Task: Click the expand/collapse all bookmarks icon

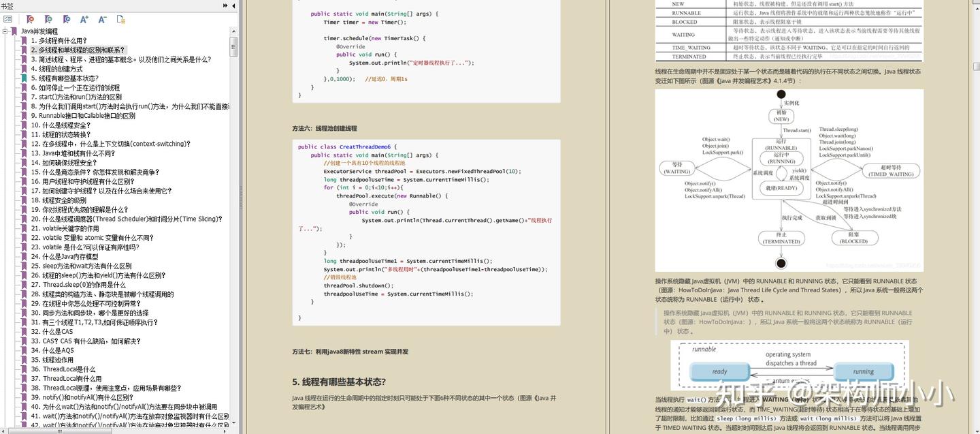Action: pyautogui.click(x=8, y=20)
